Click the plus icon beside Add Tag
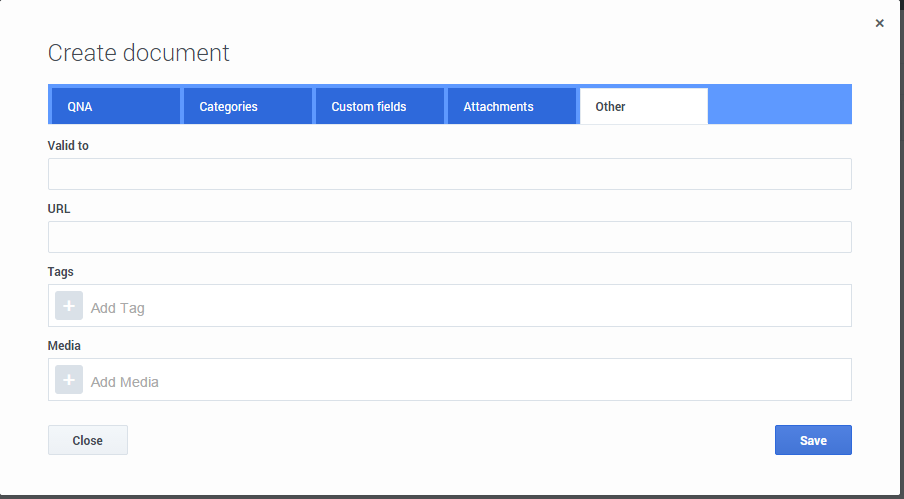The width and height of the screenshot is (904, 499). (69, 306)
